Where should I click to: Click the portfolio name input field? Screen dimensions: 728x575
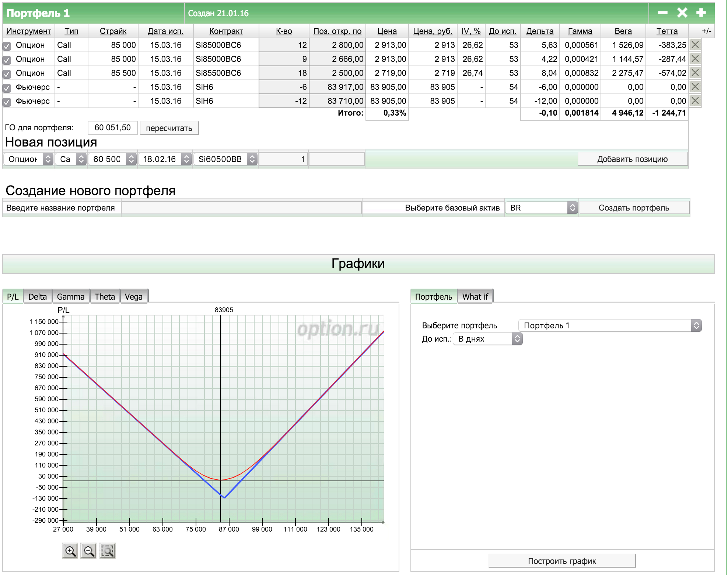coord(241,208)
